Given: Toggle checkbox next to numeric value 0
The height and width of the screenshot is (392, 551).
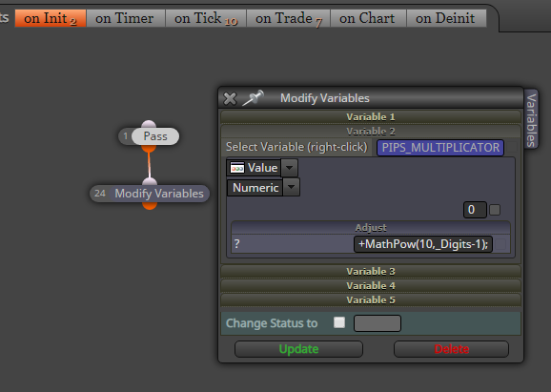Looking at the screenshot, I should click(x=495, y=210).
